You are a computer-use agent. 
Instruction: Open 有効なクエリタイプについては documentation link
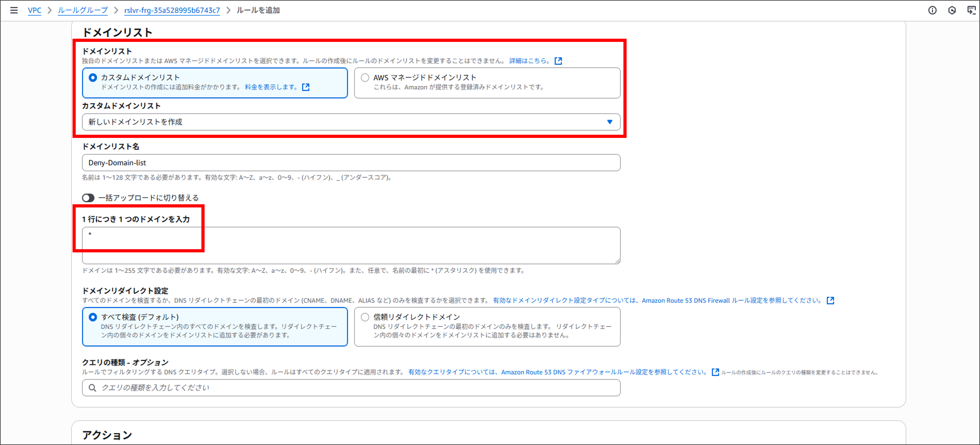coord(558,372)
